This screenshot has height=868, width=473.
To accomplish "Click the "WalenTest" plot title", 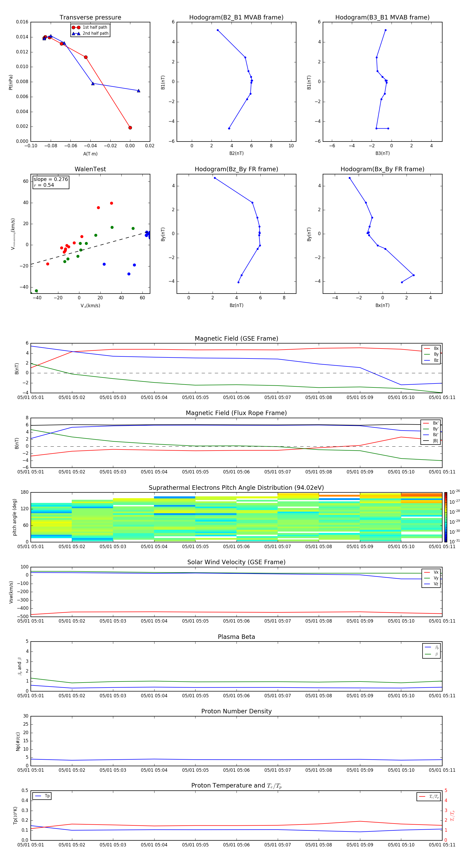I will (x=90, y=169).
